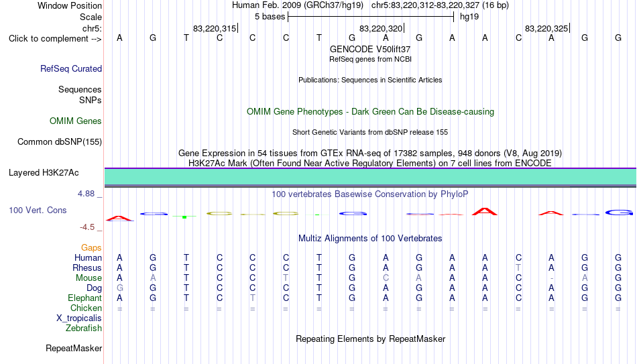
Task: Click the genome assembly title 'Human Feb. 2009 (GRCh37/hg19)'
Action: (298, 5)
